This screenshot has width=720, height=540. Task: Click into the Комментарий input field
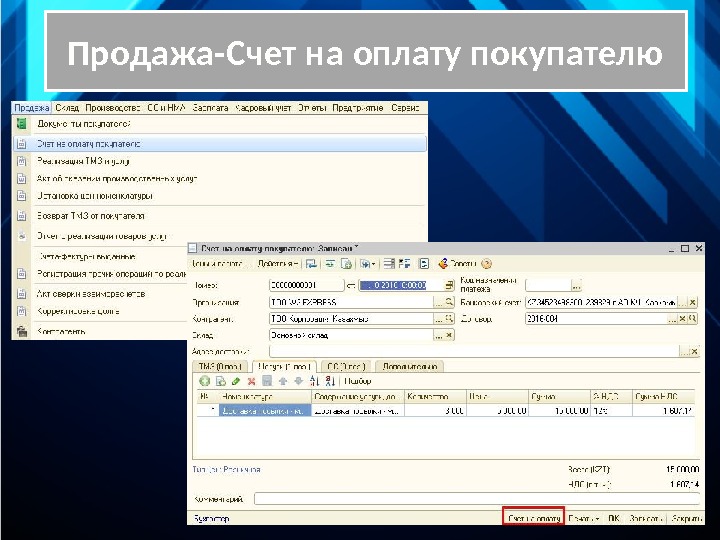477,499
